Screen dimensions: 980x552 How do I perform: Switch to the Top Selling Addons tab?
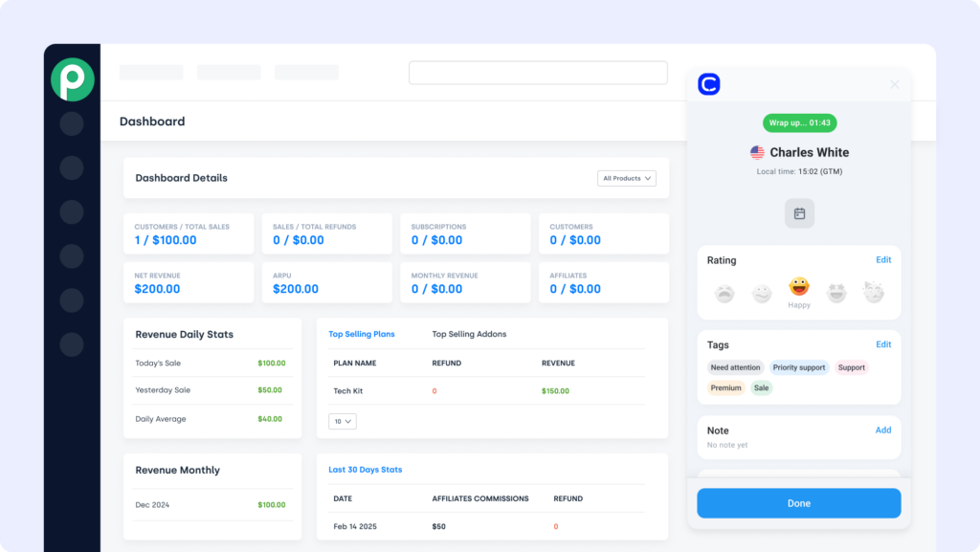coord(469,334)
